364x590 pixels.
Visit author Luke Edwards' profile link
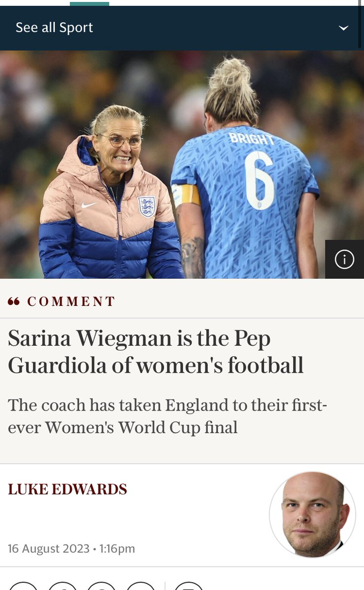pos(67,489)
